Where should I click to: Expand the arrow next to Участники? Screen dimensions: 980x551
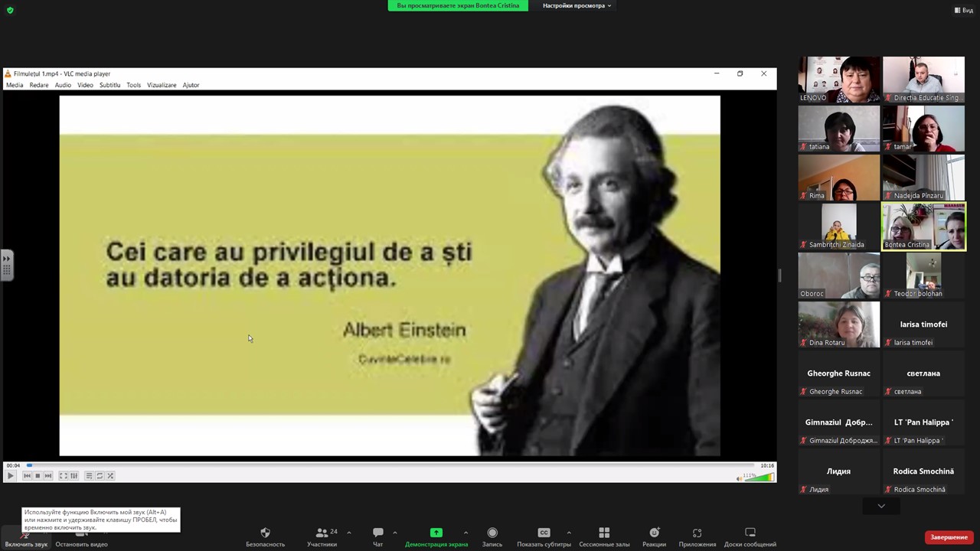click(x=349, y=533)
